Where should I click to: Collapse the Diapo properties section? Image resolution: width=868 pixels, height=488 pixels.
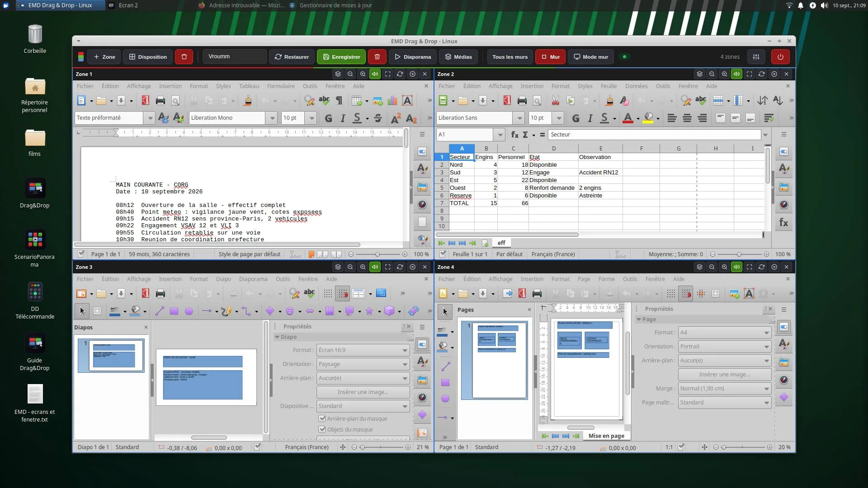(277, 337)
